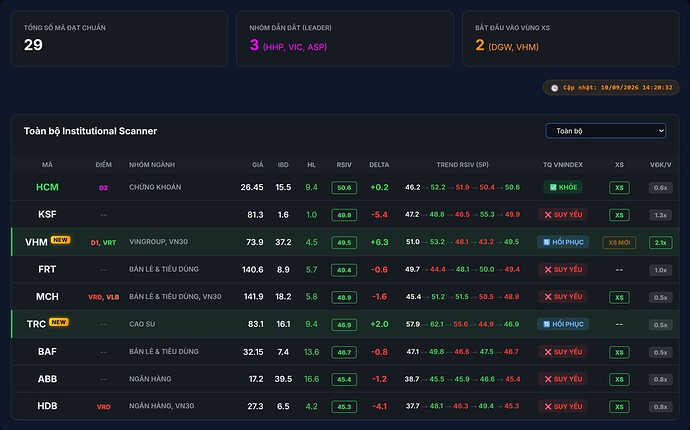This screenshot has width=690, height=430.
Task: Click the 0.6x volume badge in HCM row
Action: (661, 187)
